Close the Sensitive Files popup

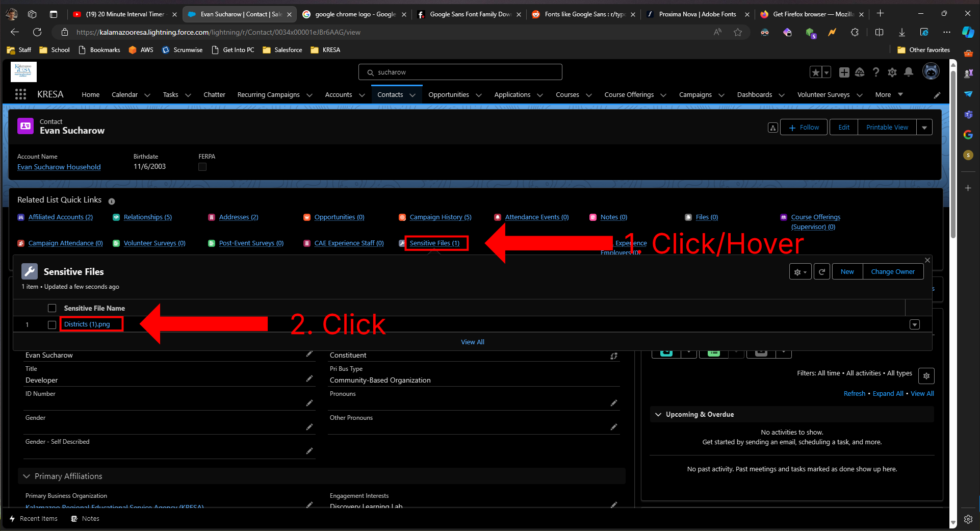[x=927, y=260]
